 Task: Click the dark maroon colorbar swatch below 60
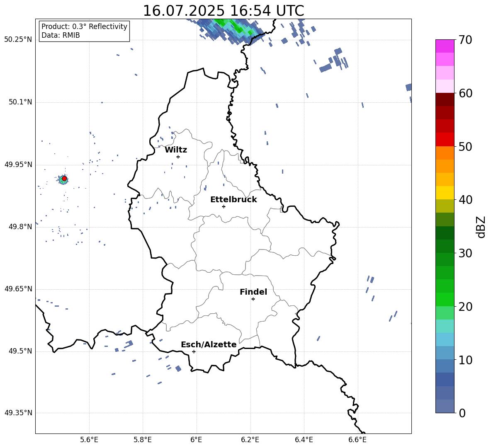point(445,99)
